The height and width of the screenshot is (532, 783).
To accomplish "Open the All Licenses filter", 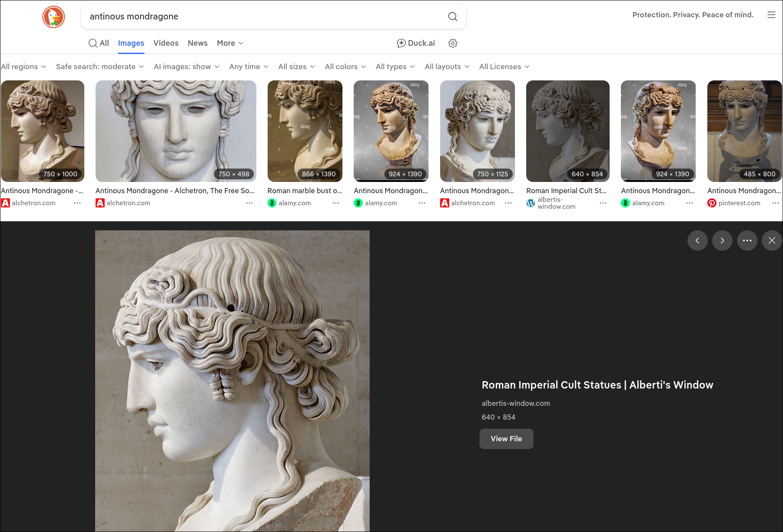I will click(504, 67).
